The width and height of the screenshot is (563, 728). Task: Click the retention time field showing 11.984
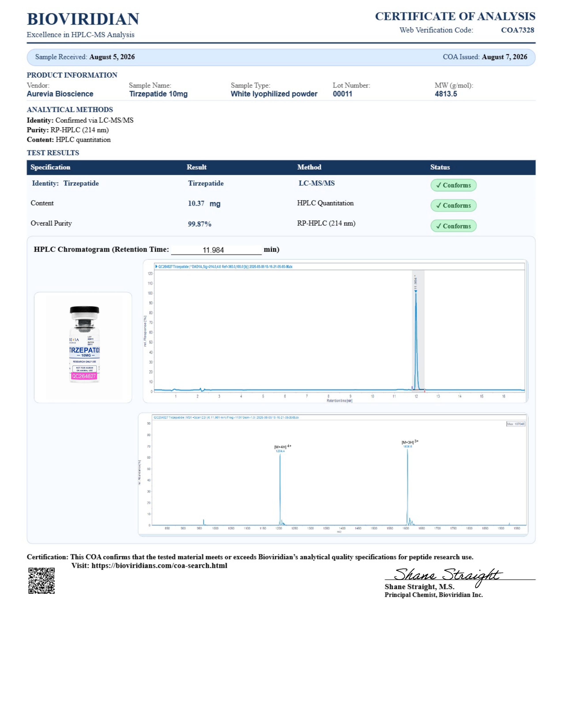pyautogui.click(x=216, y=250)
